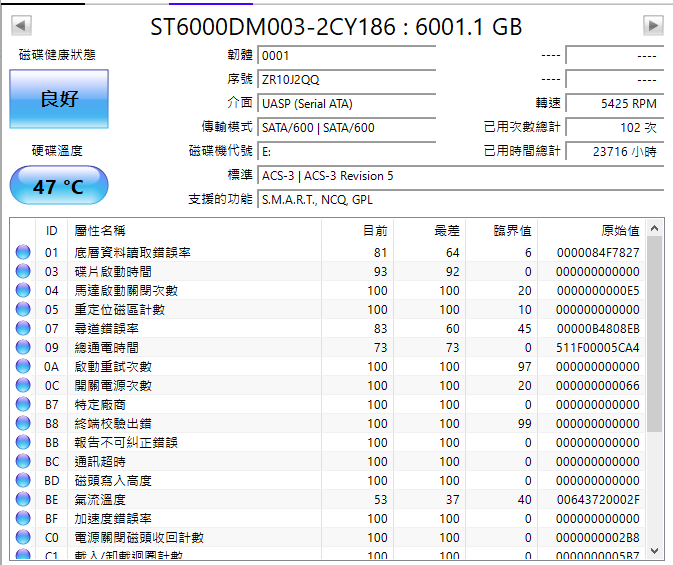Click the attribute list vertical scrollbar thumb
Image resolution: width=673 pixels, height=565 pixels.
[x=654, y=334]
